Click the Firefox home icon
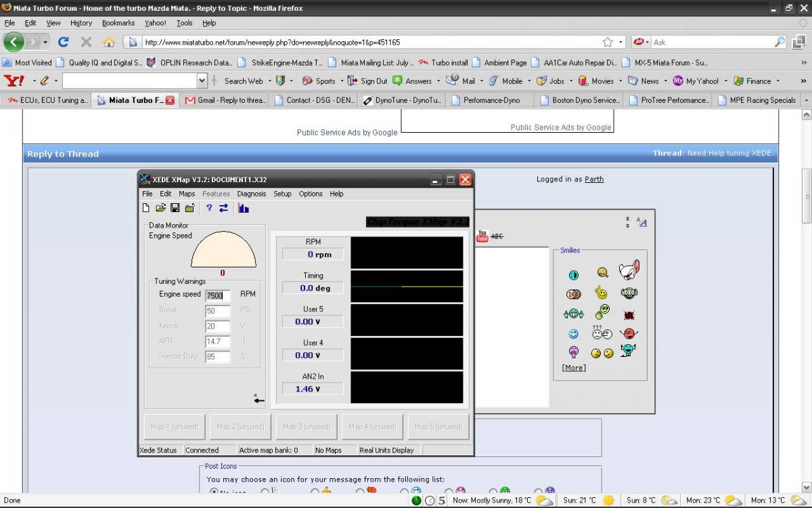 (108, 42)
